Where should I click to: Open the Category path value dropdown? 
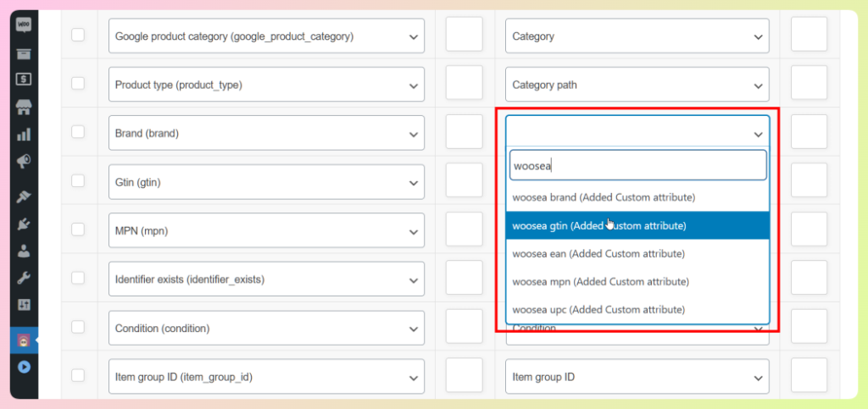[x=637, y=85]
